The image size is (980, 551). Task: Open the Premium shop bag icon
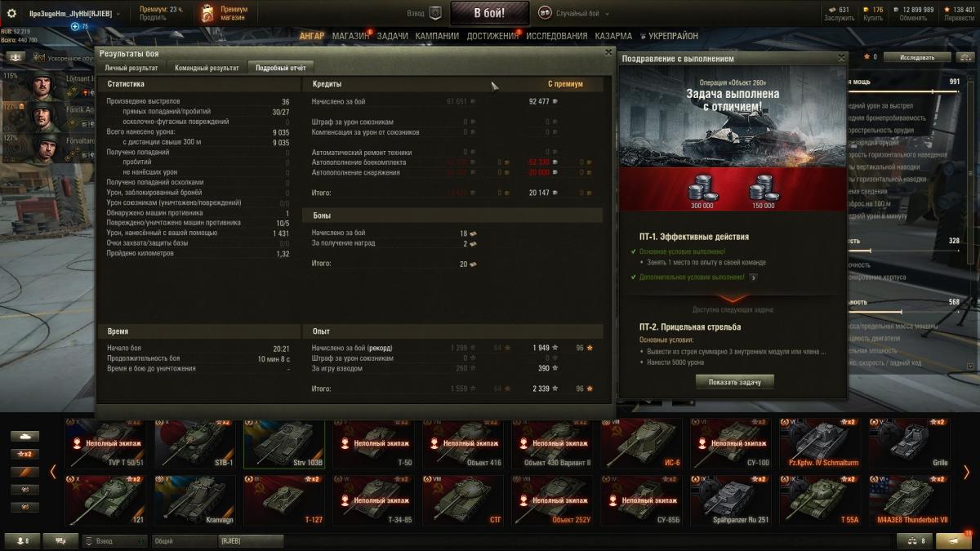207,13
